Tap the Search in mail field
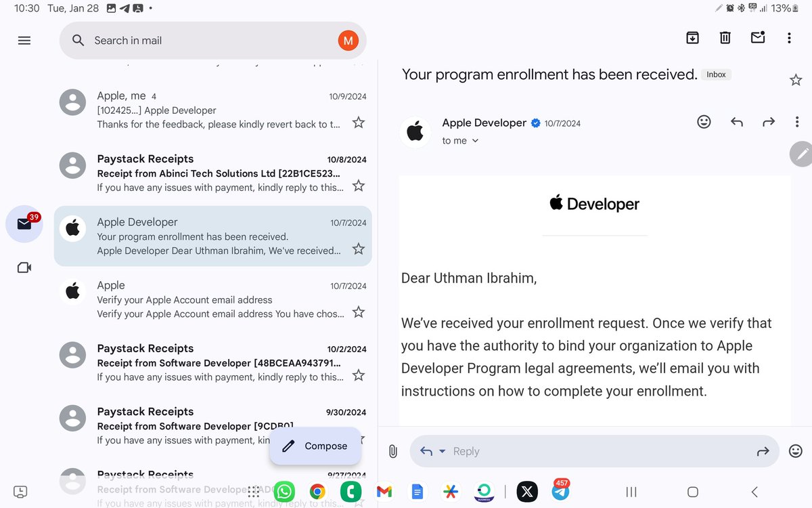Viewport: 812px width, 508px height. (x=212, y=41)
